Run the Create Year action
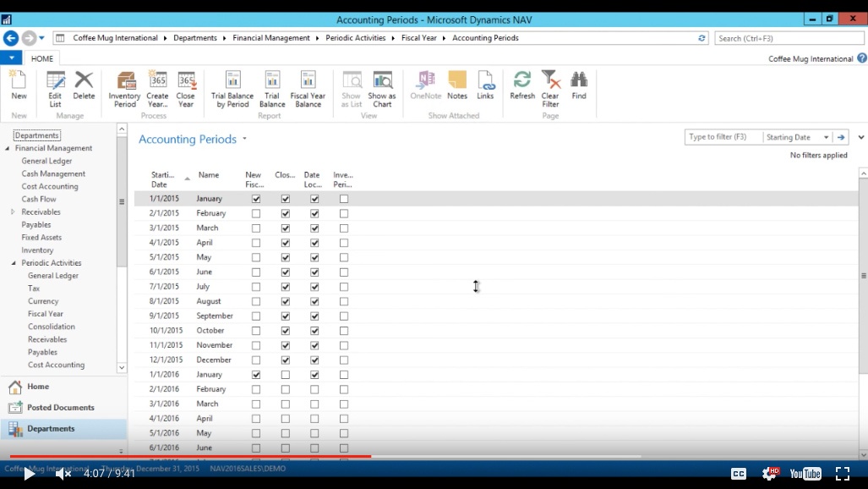The height and width of the screenshot is (489, 868). [157, 89]
